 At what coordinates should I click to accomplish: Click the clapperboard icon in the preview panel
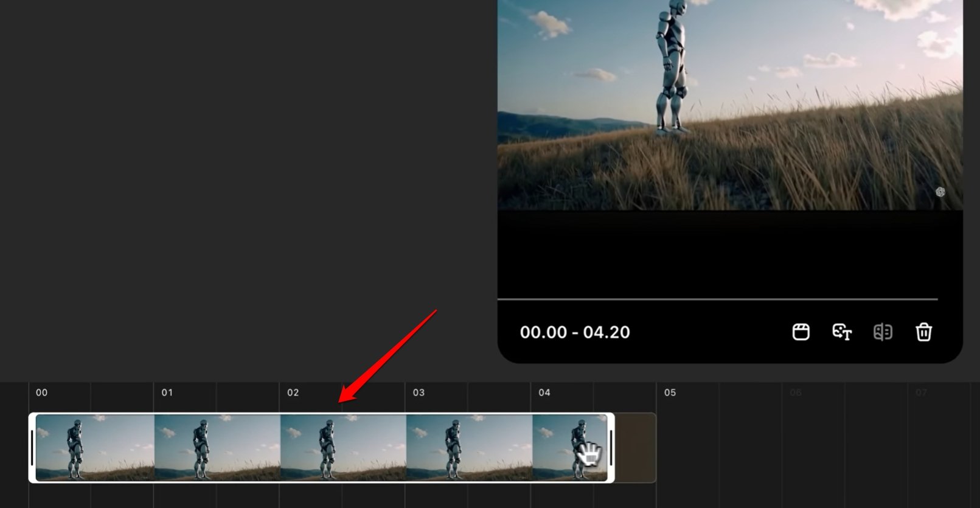coord(801,332)
